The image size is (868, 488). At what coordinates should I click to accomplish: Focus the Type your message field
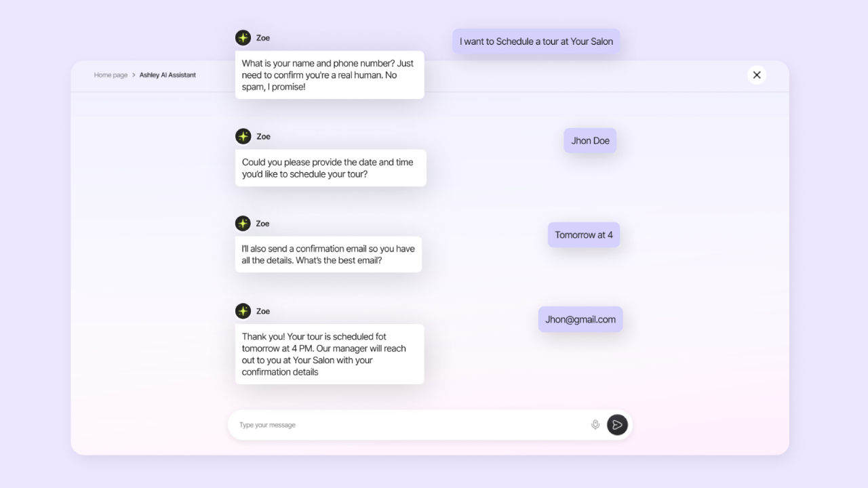tap(407, 425)
